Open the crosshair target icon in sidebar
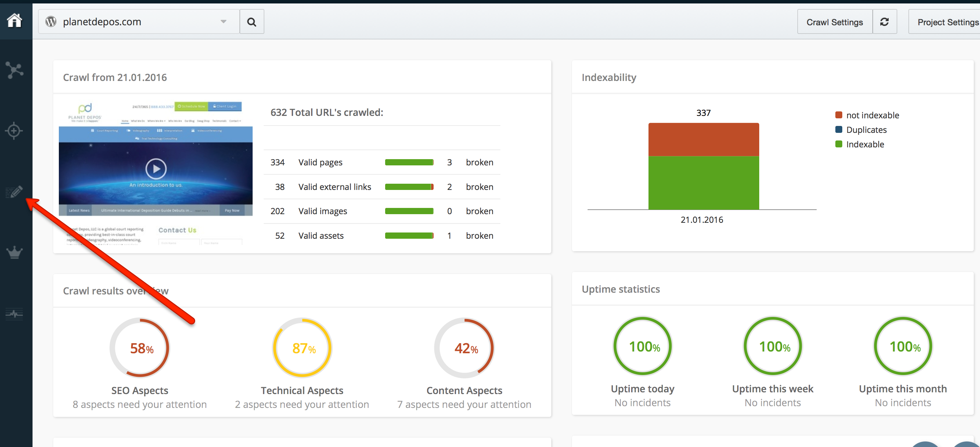Image resolution: width=980 pixels, height=447 pixels. click(14, 131)
